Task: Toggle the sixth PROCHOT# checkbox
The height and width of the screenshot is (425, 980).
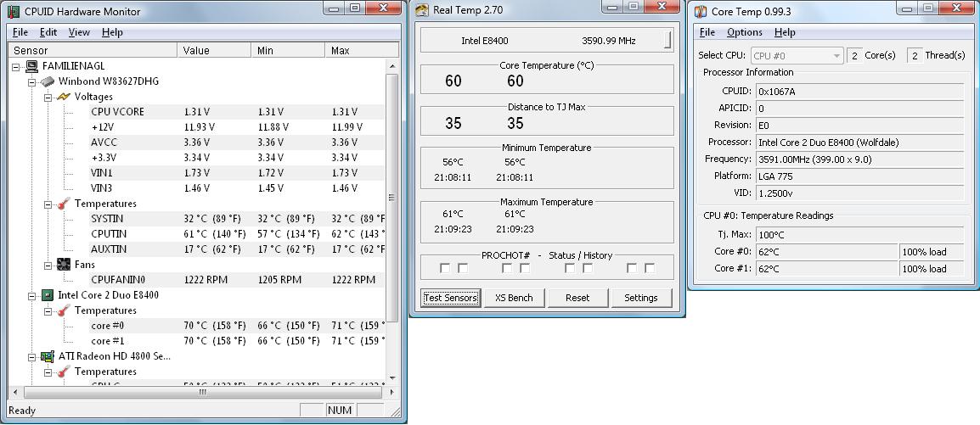Action: click(588, 268)
